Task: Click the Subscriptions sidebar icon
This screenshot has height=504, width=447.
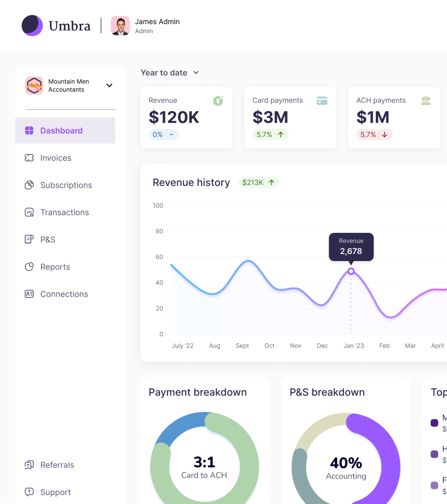Action: 29,185
